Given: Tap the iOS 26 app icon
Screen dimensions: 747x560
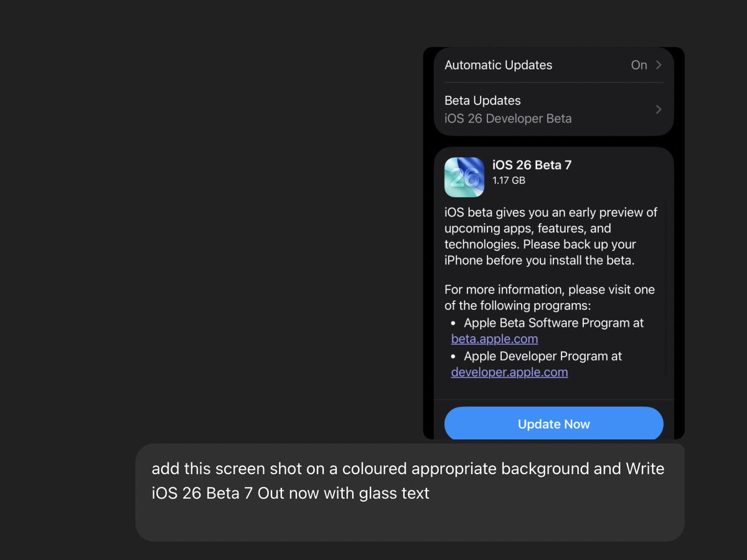Looking at the screenshot, I should (x=464, y=177).
